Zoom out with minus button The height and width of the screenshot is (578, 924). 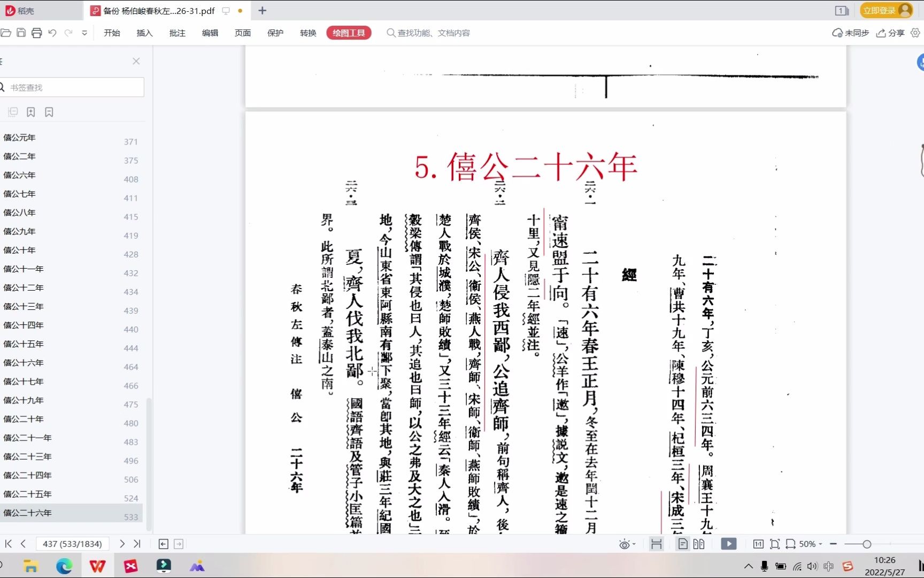833,544
